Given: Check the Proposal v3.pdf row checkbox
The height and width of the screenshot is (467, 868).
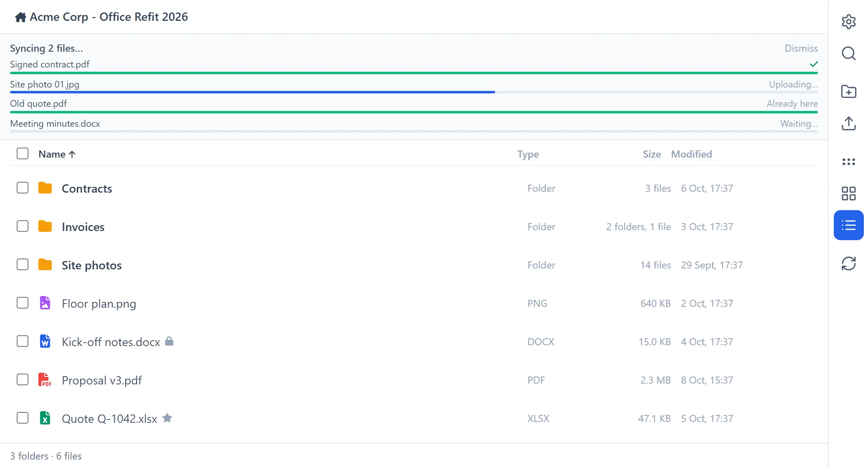Looking at the screenshot, I should coord(23,379).
